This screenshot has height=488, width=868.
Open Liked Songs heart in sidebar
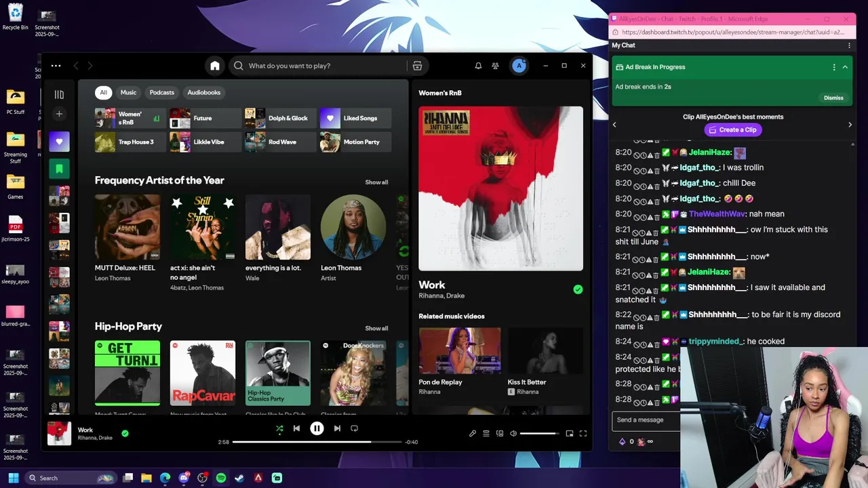59,142
